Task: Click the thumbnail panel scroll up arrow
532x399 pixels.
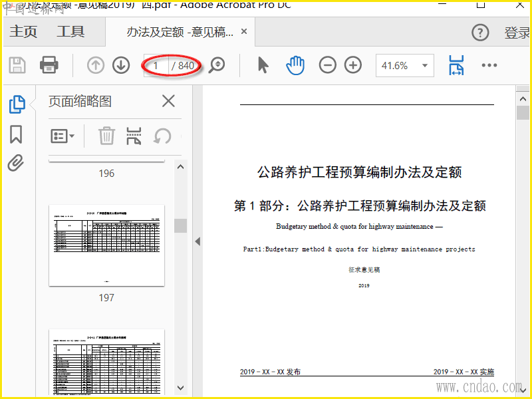Action: coord(180,167)
